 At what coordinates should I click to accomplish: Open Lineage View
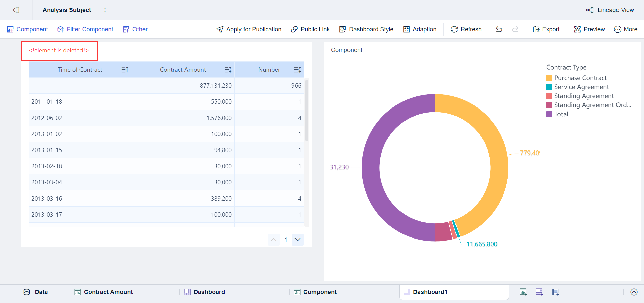click(610, 10)
